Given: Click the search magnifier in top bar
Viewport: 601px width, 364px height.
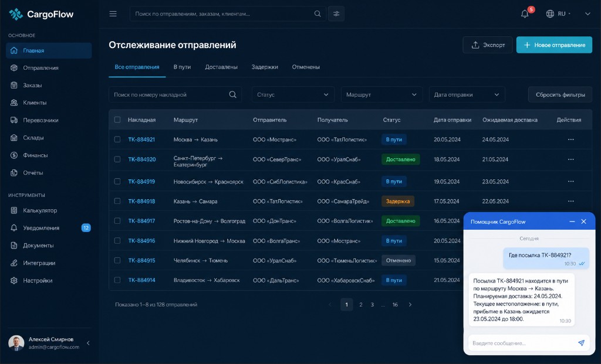Looking at the screenshot, I should click(x=318, y=14).
